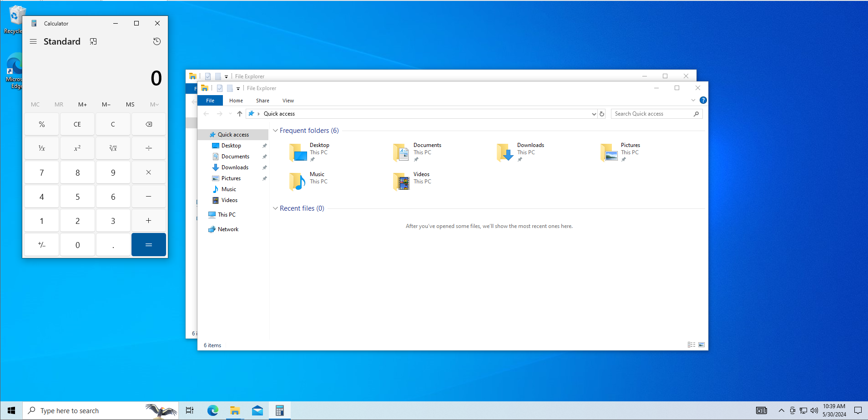Open Calculator hamburger navigation menu
This screenshot has width=868, height=420.
click(x=33, y=41)
